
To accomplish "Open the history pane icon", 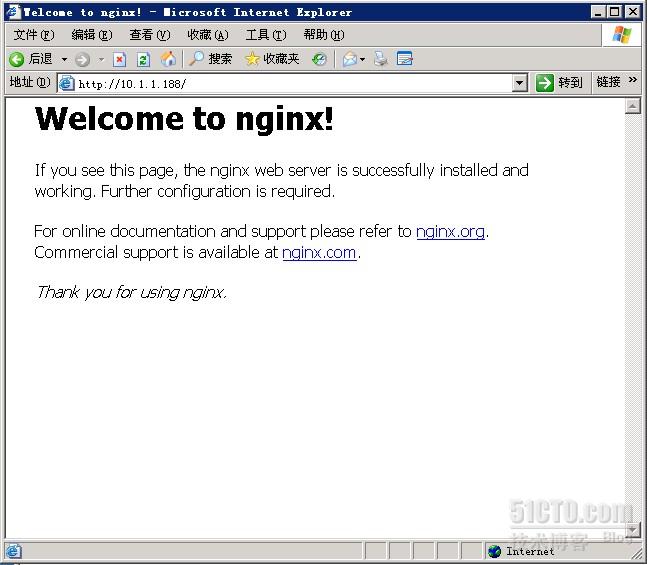I will [x=319, y=59].
